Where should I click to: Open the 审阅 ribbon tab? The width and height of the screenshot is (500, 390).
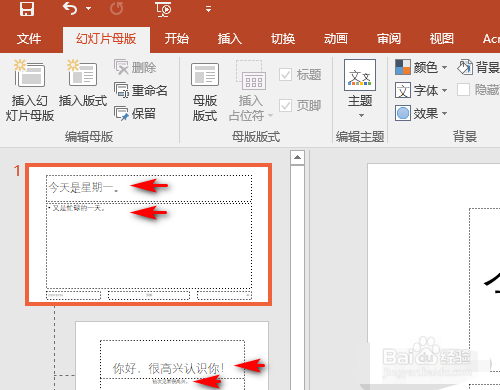389,39
